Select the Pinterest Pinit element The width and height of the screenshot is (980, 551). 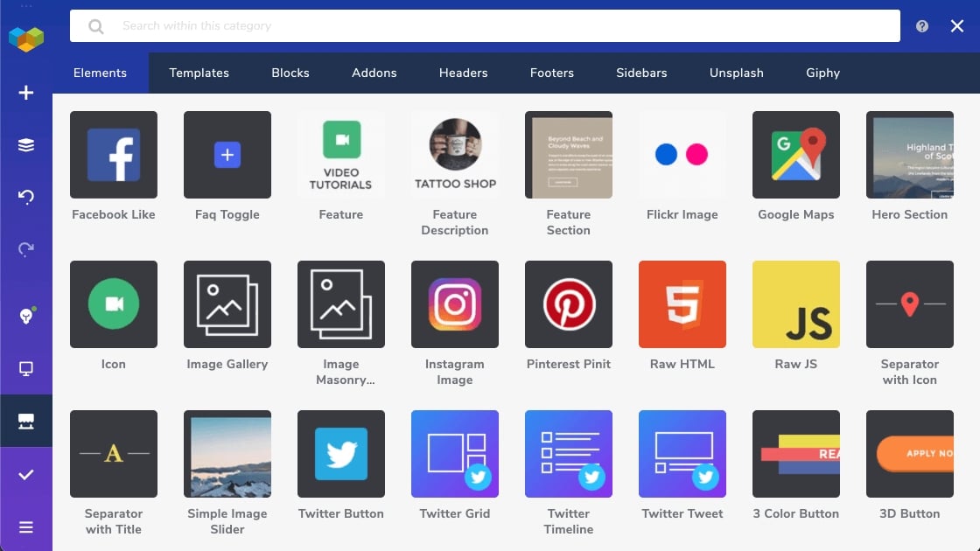coord(569,304)
